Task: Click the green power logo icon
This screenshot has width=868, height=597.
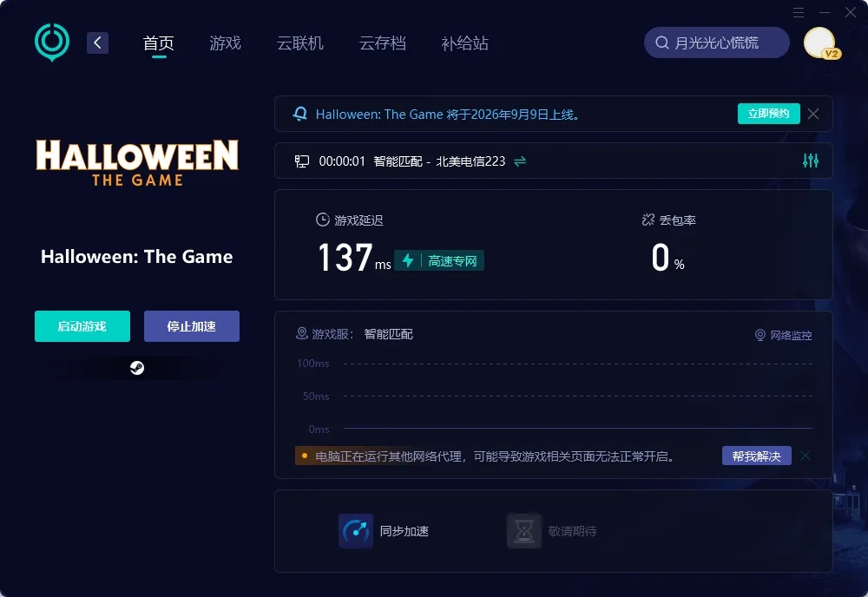Action: (x=52, y=42)
